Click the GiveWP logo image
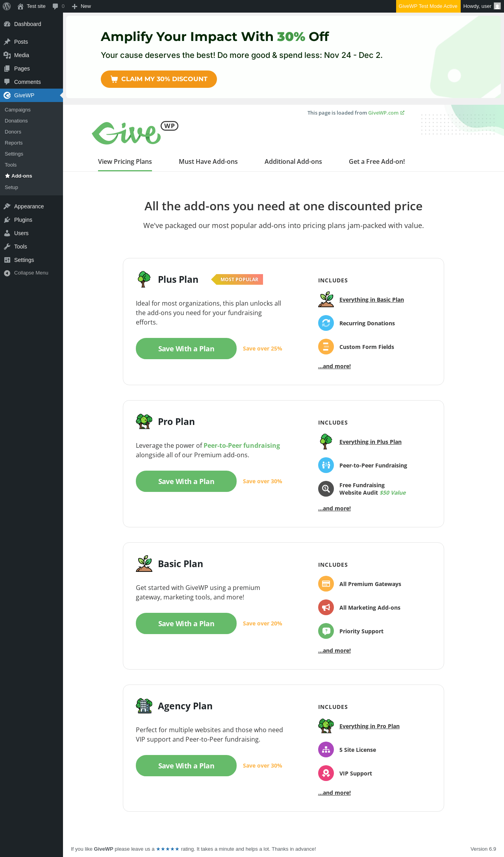Screen dimensions: 504x857 [135, 133]
